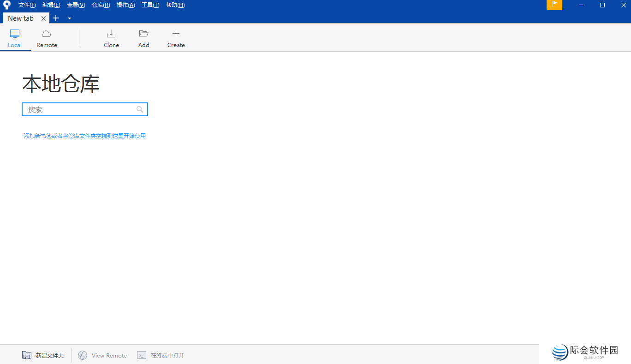The height and width of the screenshot is (364, 631).
Task: Click the View Remote globe icon
Action: pos(83,355)
